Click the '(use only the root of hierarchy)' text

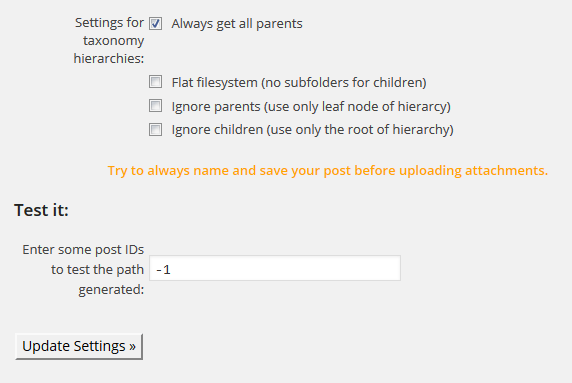(x=360, y=131)
